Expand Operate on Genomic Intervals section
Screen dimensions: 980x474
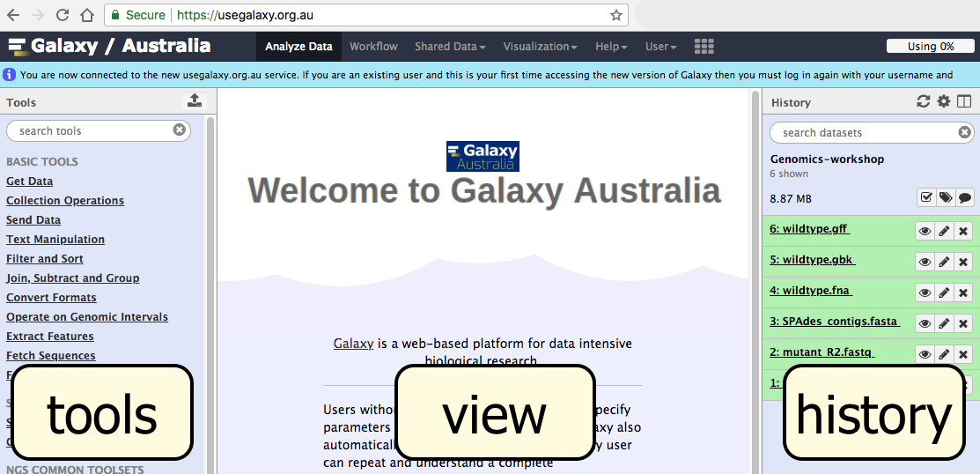click(87, 317)
